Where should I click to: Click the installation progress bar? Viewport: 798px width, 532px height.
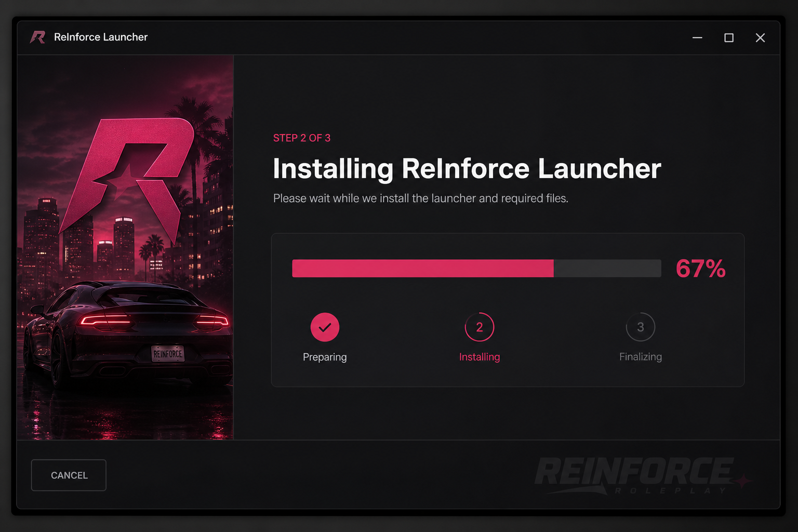pyautogui.click(x=476, y=268)
